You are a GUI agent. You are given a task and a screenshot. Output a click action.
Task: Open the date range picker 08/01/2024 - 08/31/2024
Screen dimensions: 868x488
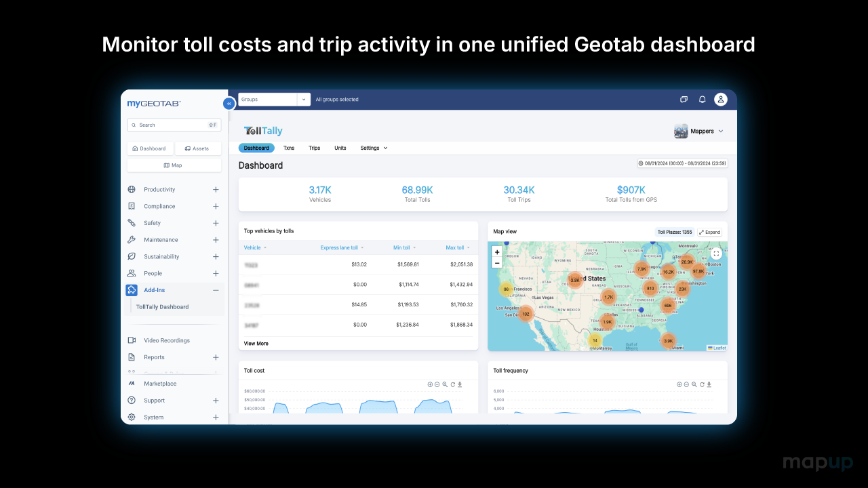[x=682, y=163]
